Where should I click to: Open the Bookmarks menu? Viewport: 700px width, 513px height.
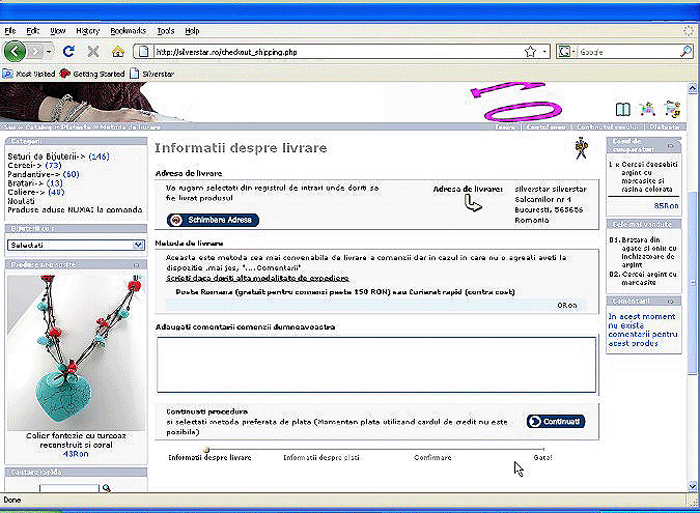(127, 31)
